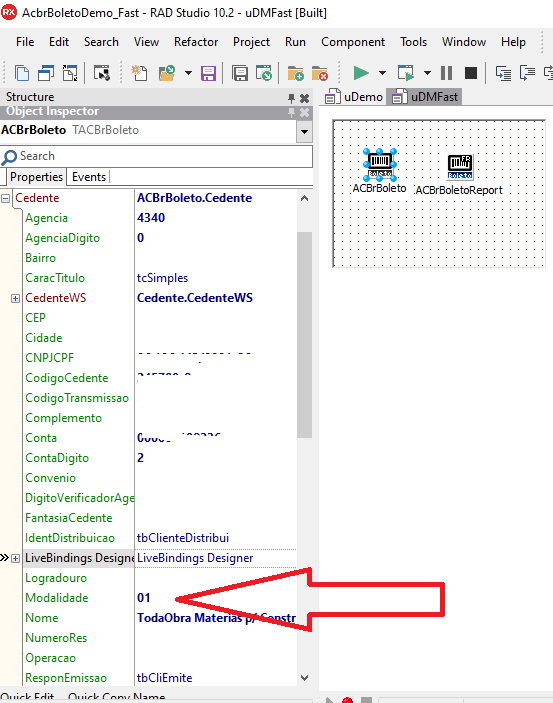
Task: Click Run Without Debugging icon
Action: tap(406, 73)
